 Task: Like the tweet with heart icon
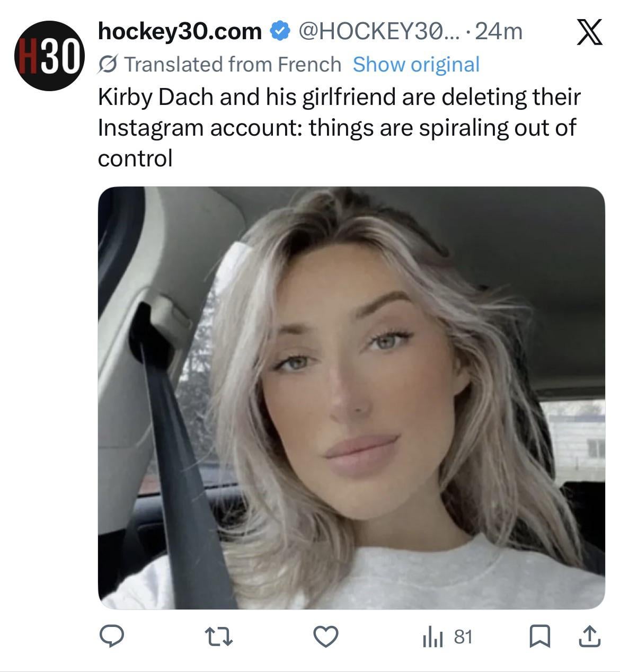(325, 636)
